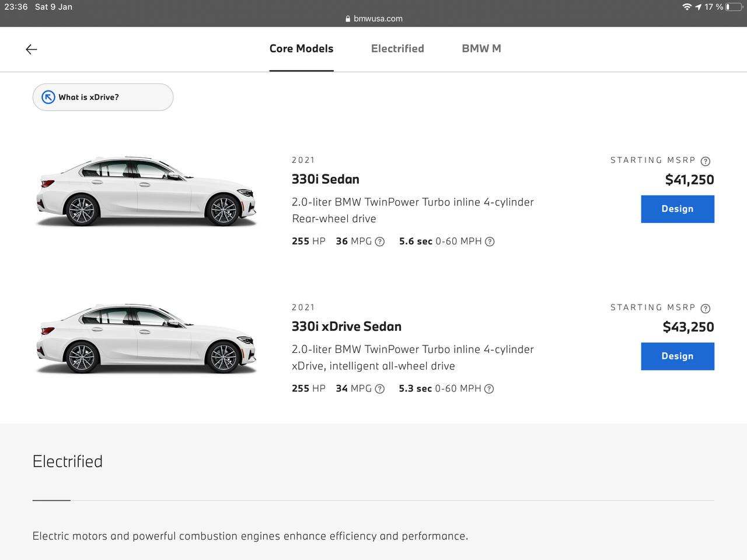Click the '5.3 sec 0-60 MPH' text
The height and width of the screenshot is (560, 747).
pos(440,389)
